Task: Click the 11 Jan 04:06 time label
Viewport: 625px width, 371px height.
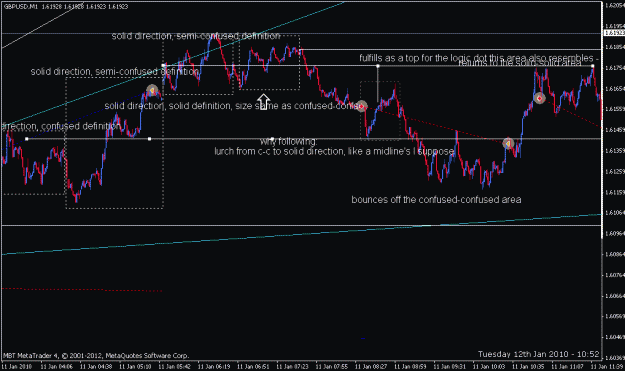Action: pos(57,366)
